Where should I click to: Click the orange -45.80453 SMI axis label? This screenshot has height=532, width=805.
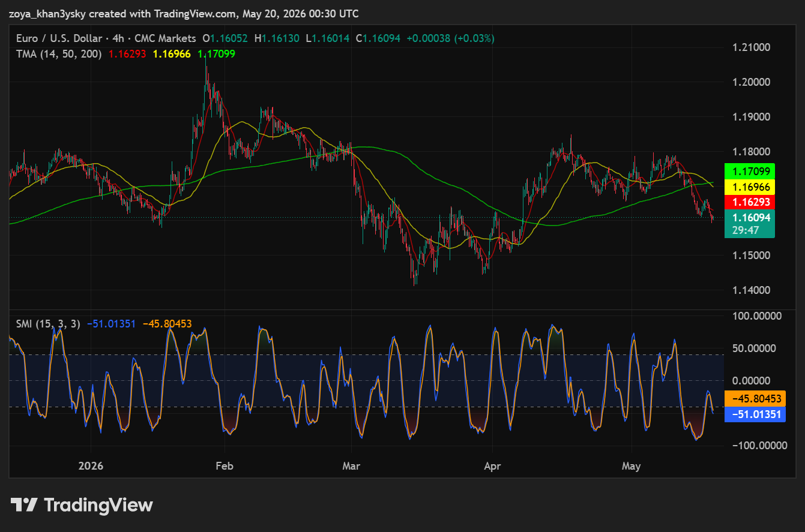pos(755,398)
